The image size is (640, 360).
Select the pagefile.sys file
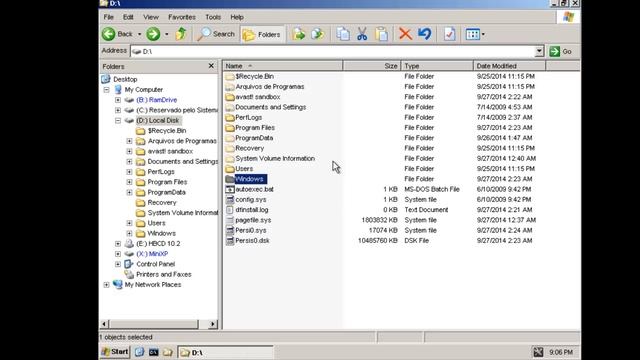coord(253,220)
